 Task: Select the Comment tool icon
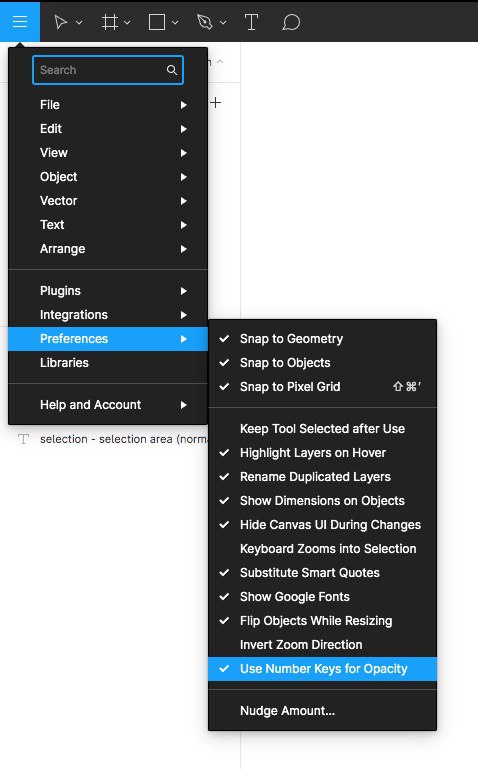[x=291, y=22]
